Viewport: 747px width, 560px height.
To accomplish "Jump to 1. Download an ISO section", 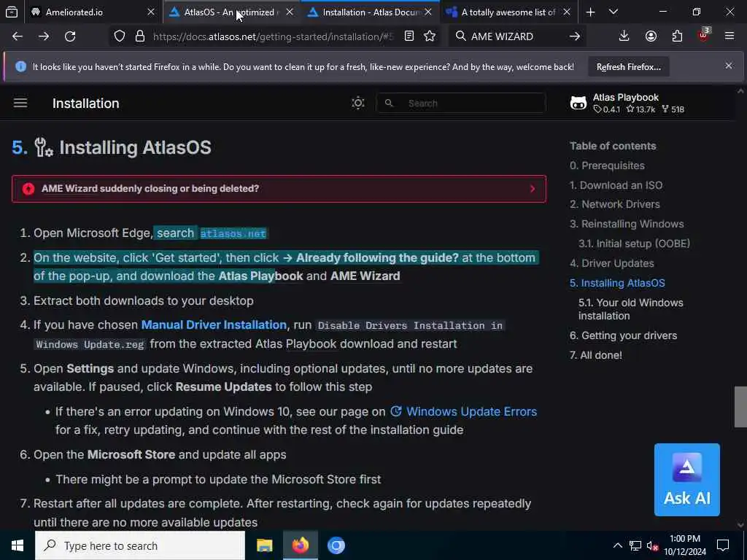I will tap(616, 185).
